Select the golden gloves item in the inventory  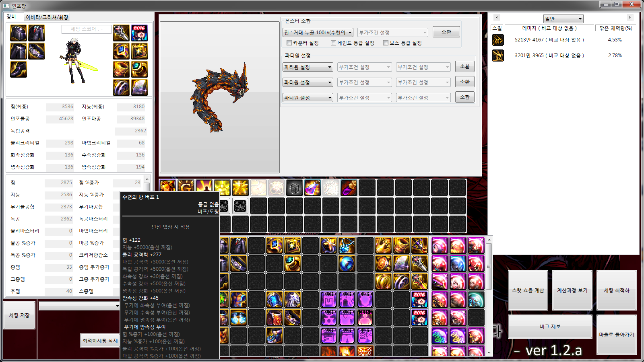pos(383,245)
